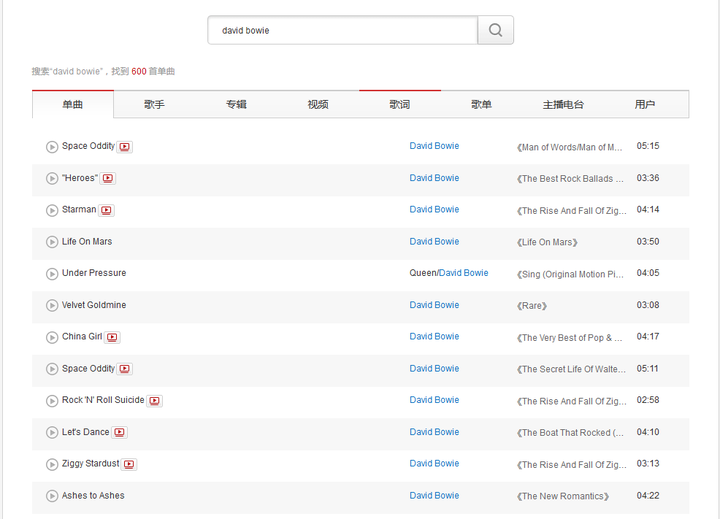Viewport: 720px width, 519px height.
Task: Open MV video icon for Space Oddity 05:11
Action: tap(124, 369)
